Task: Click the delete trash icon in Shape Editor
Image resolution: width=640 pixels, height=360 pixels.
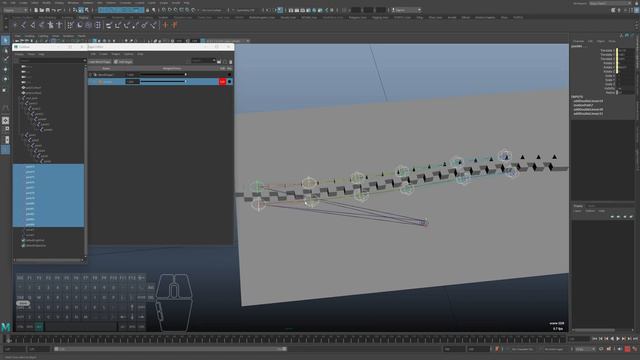Action: [230, 62]
